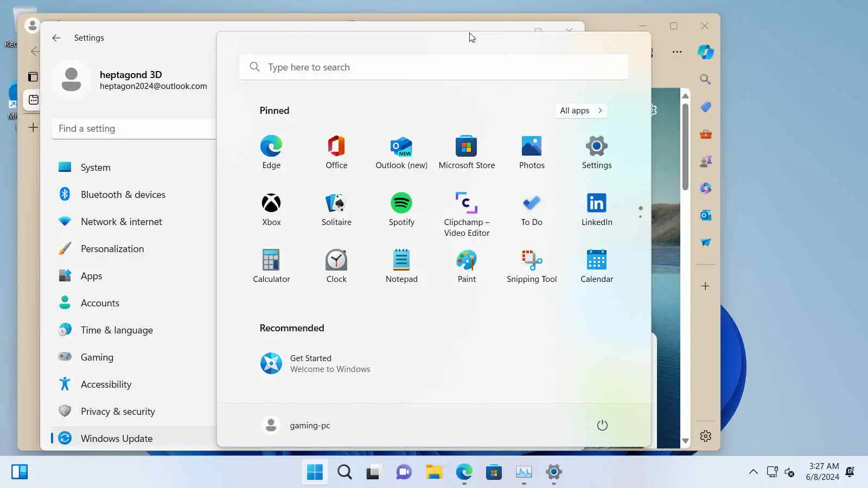Open the Outlook icon in Edge sidebar
The image size is (868, 488).
705,215
